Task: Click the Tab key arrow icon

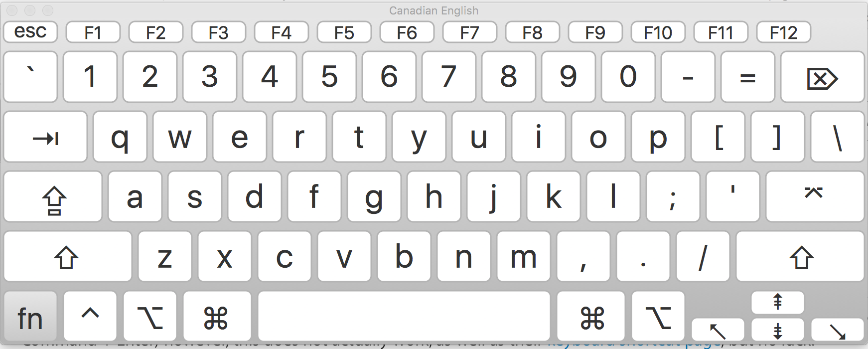Action: point(45,137)
